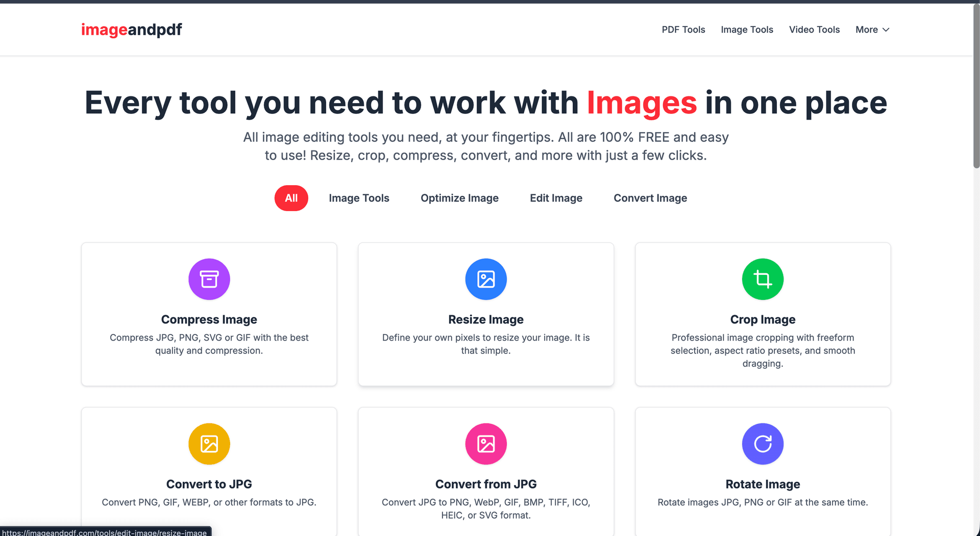
Task: Open the More dropdown chevron
Action: coord(886,30)
